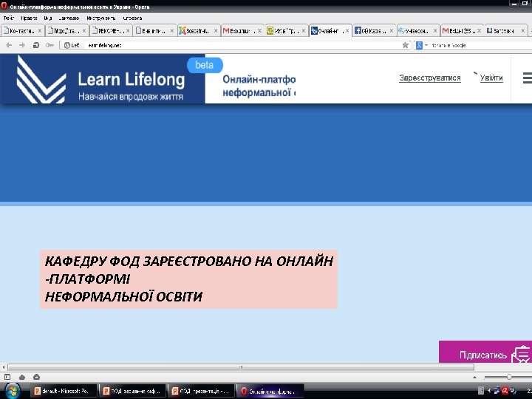Open the ФОД презентація PowerPoint taskbar item

(x=202, y=391)
